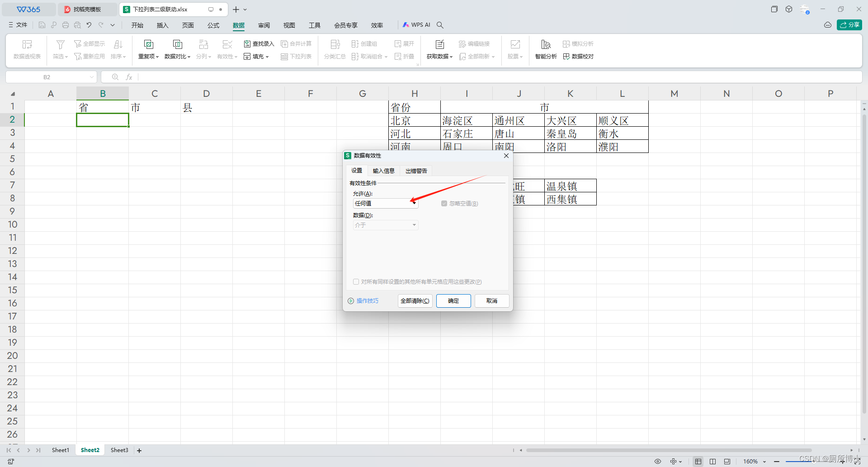Toggle Ignore Blank (忽略空值) checkbox
This screenshot has width=868, height=467.
point(444,204)
